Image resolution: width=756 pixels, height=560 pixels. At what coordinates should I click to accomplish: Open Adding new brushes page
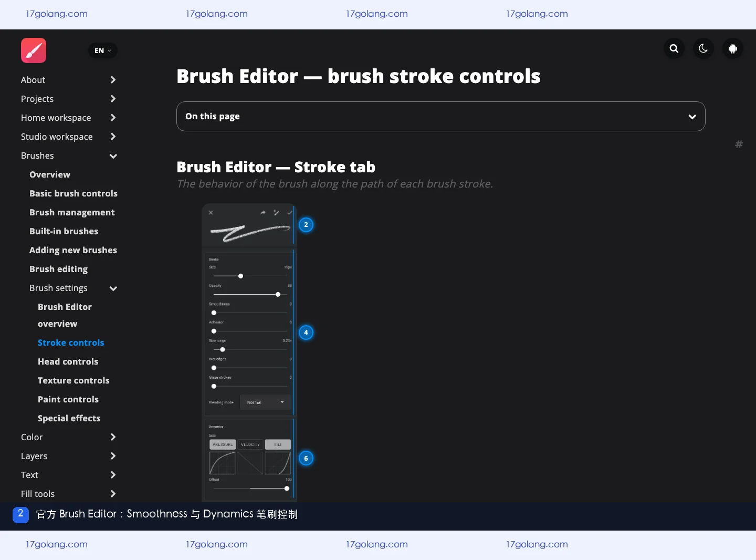point(73,250)
